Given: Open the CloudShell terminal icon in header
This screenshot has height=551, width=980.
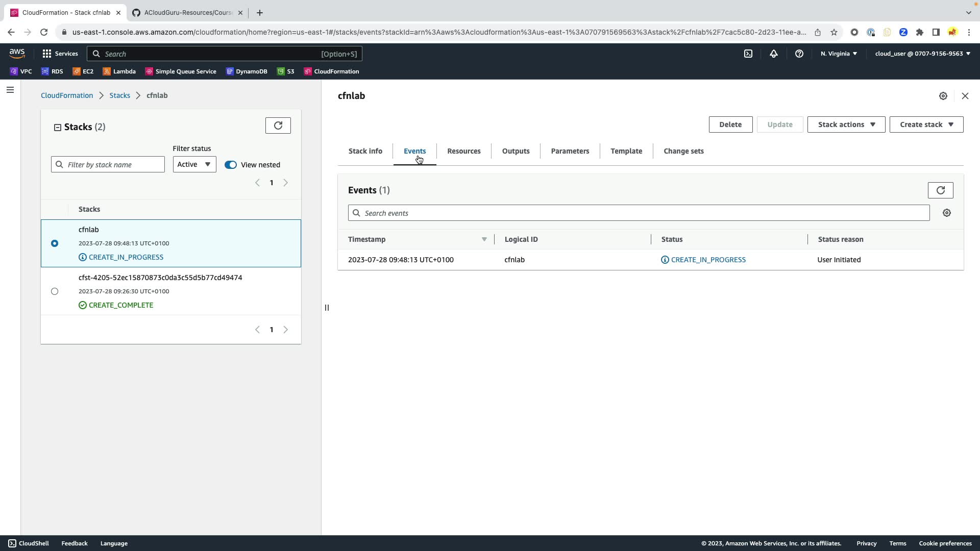Looking at the screenshot, I should pos(748,54).
